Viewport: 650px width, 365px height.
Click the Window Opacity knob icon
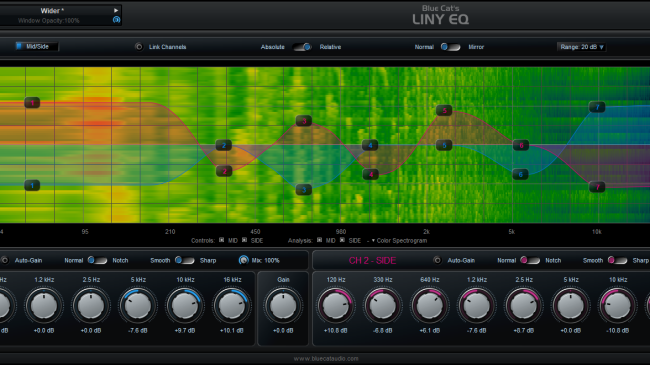116,20
